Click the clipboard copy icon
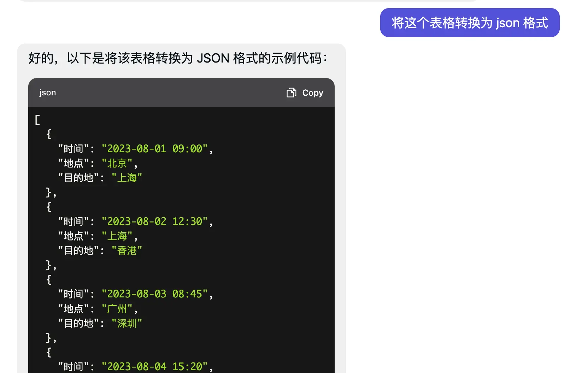 (x=291, y=93)
